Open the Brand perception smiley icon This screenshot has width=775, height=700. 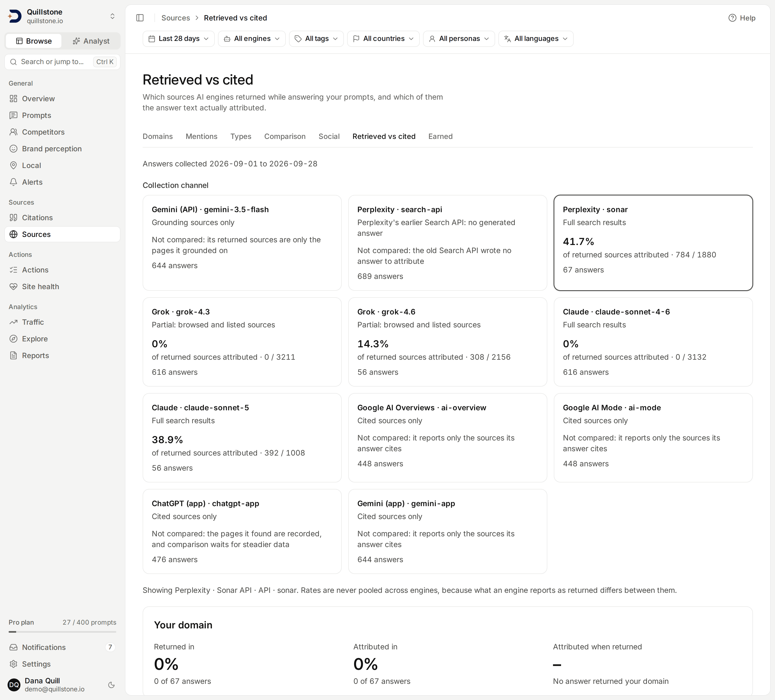13,148
